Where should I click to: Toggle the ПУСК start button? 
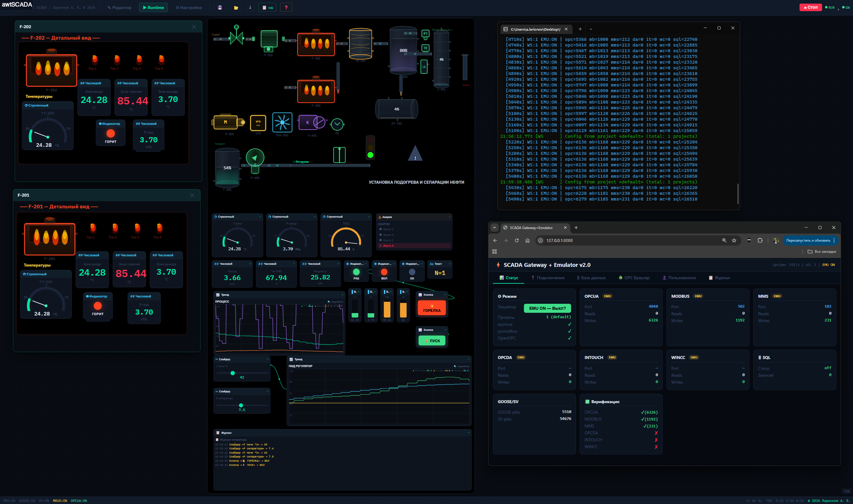432,341
